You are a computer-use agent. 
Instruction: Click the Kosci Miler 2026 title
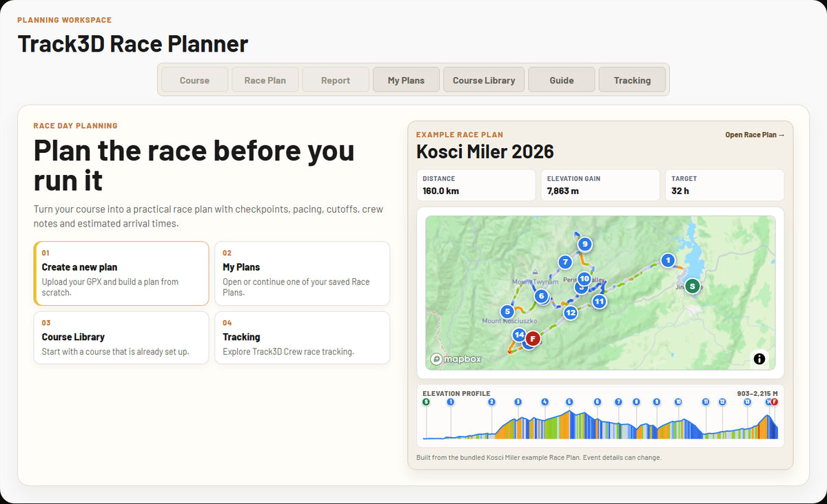pos(485,151)
